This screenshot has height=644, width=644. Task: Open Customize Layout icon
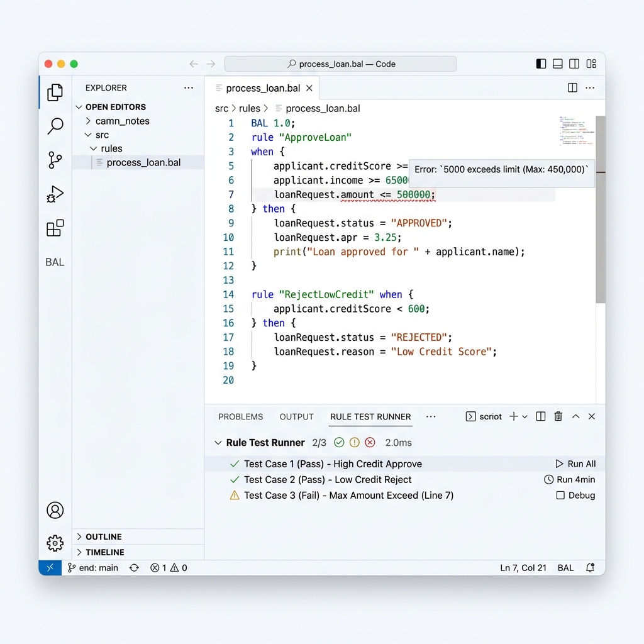[591, 64]
